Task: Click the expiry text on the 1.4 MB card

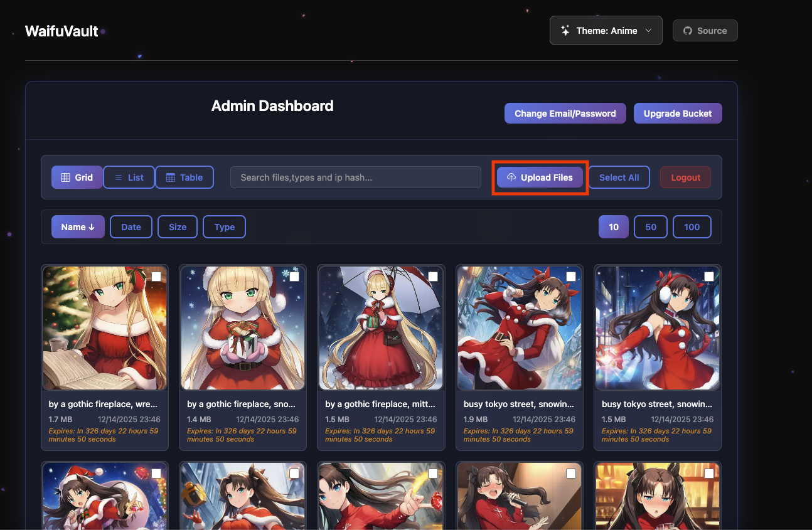Action: point(242,435)
